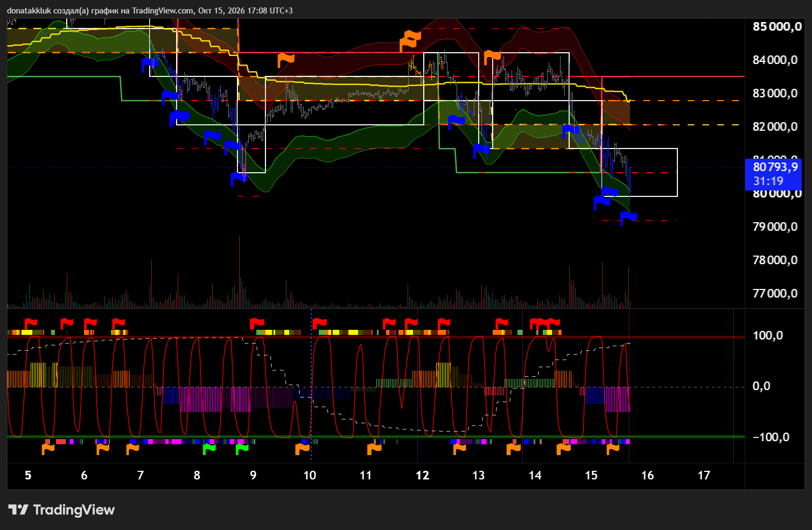The height and width of the screenshot is (530, 812).
Task: Click the double orange flag above 84 000
Action: (x=410, y=40)
